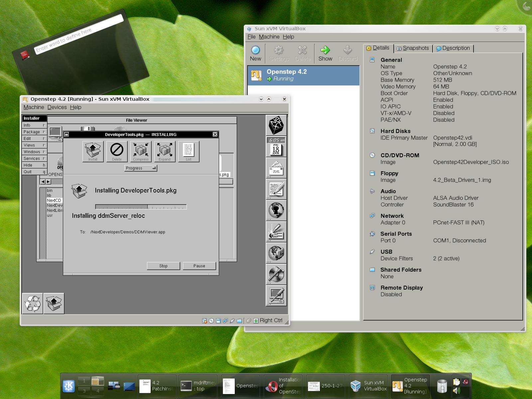Switch to the Snapshots tab
This screenshot has height=399, width=532.
413,48
